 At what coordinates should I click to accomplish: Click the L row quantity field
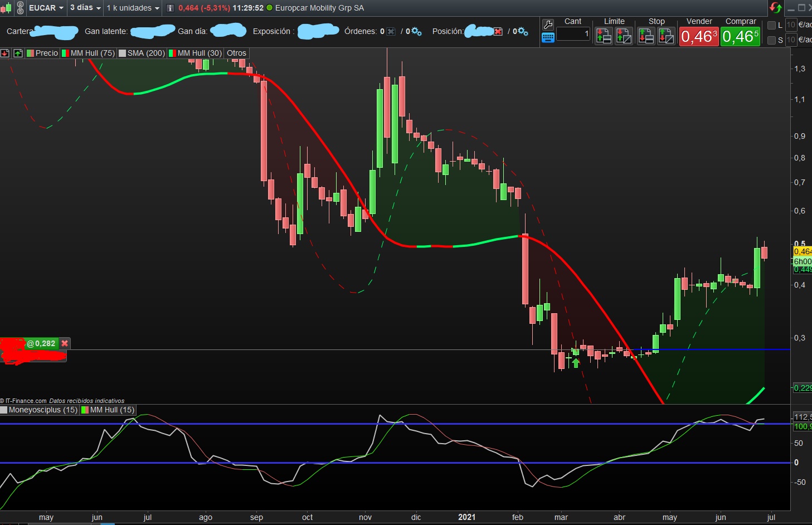(x=791, y=25)
